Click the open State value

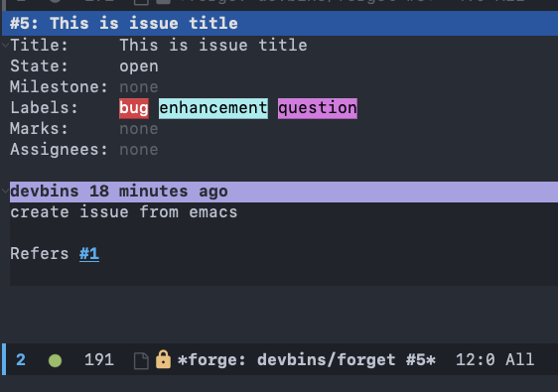[139, 66]
